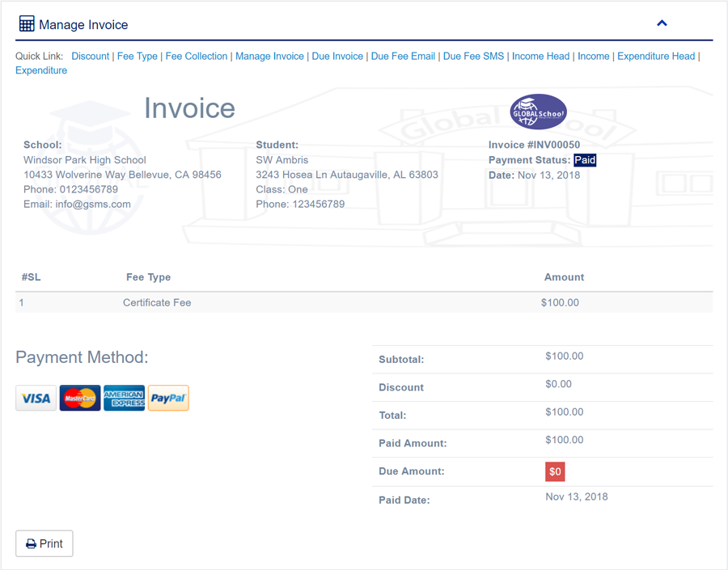
Task: Click the red $0 due amount badge
Action: [x=555, y=471]
